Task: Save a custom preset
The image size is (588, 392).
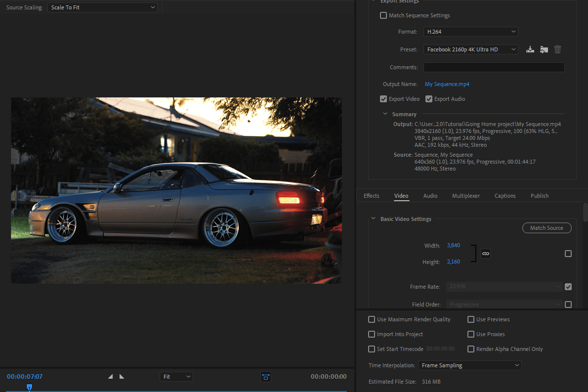Action: [x=530, y=49]
